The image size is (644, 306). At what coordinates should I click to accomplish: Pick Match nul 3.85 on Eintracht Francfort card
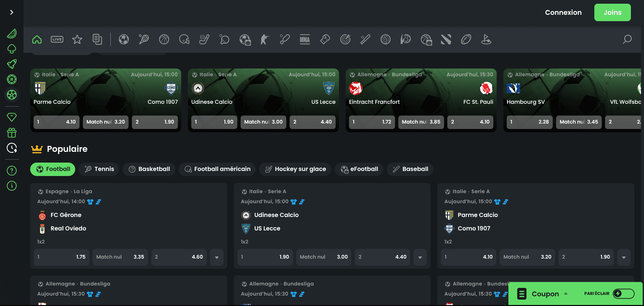pyautogui.click(x=421, y=122)
